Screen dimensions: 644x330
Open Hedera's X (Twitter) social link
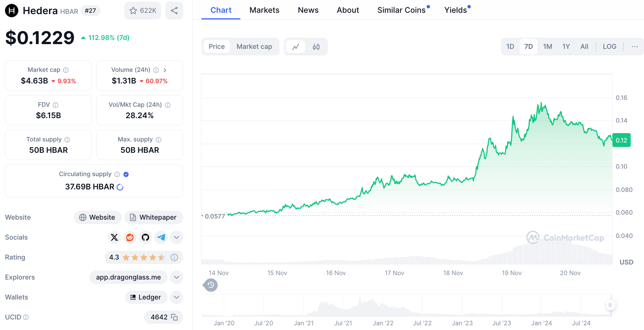114,237
